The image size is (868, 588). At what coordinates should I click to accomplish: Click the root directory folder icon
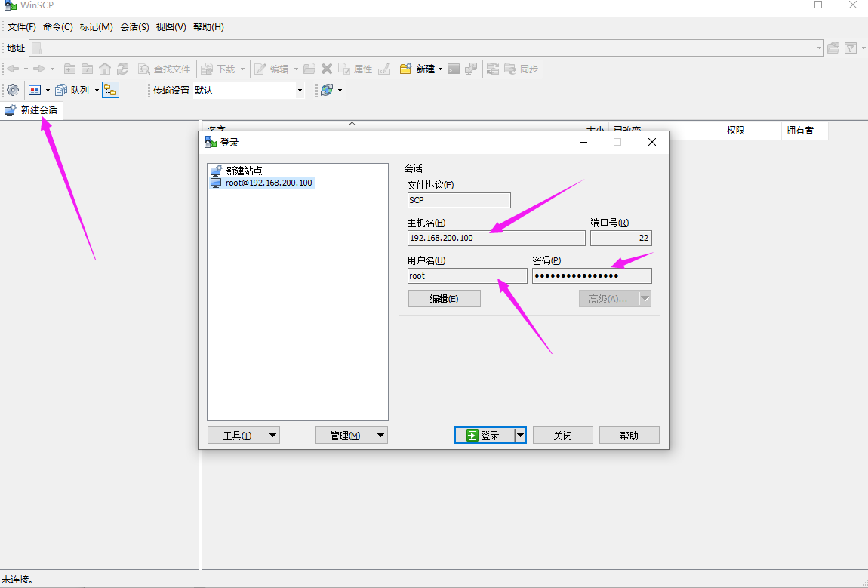[87, 69]
